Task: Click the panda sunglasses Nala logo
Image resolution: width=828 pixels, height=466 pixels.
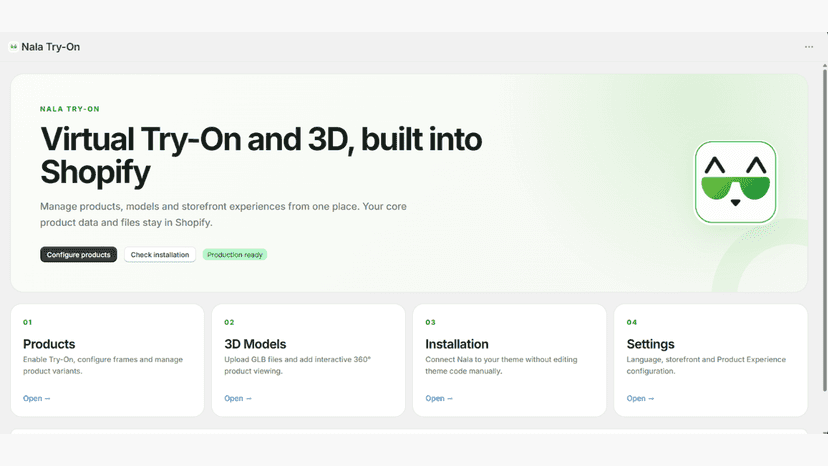Action: pos(735,182)
